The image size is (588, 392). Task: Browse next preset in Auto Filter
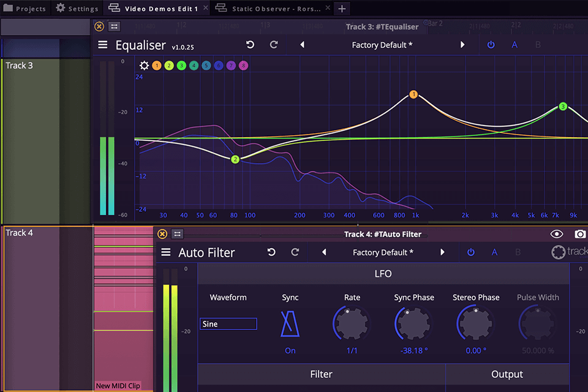pos(443,252)
